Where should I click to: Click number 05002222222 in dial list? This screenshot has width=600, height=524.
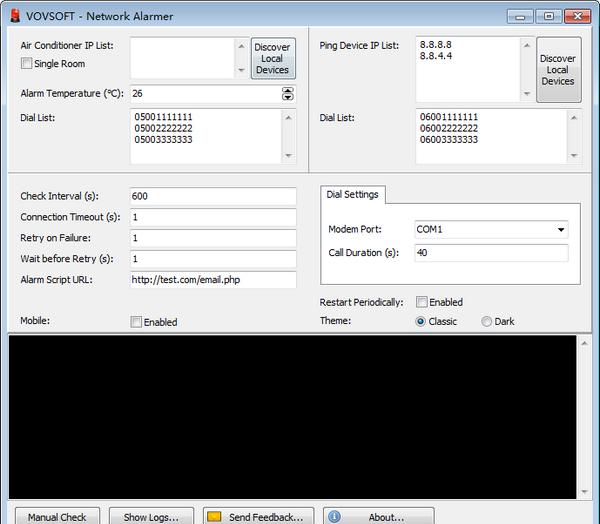(163, 128)
